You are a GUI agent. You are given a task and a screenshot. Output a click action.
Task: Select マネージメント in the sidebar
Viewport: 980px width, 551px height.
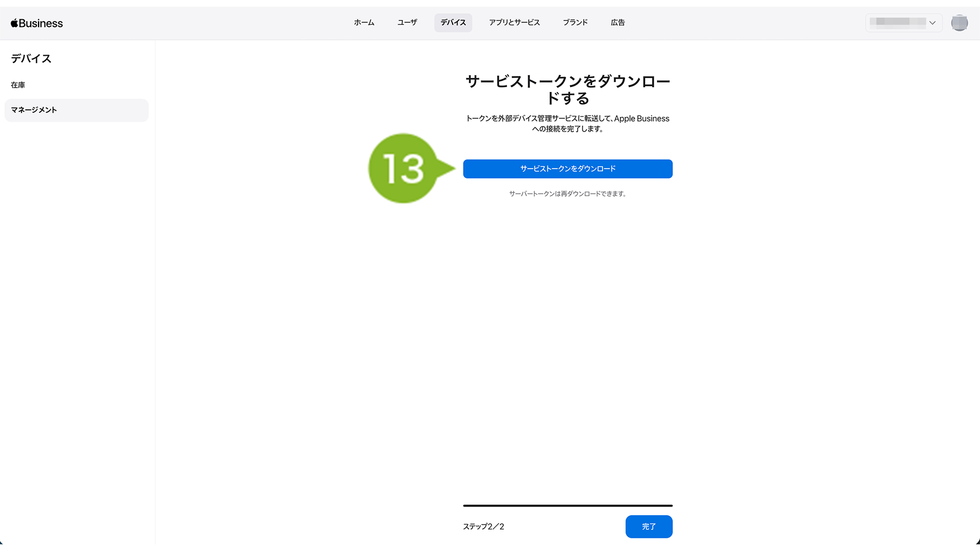pyautogui.click(x=34, y=110)
